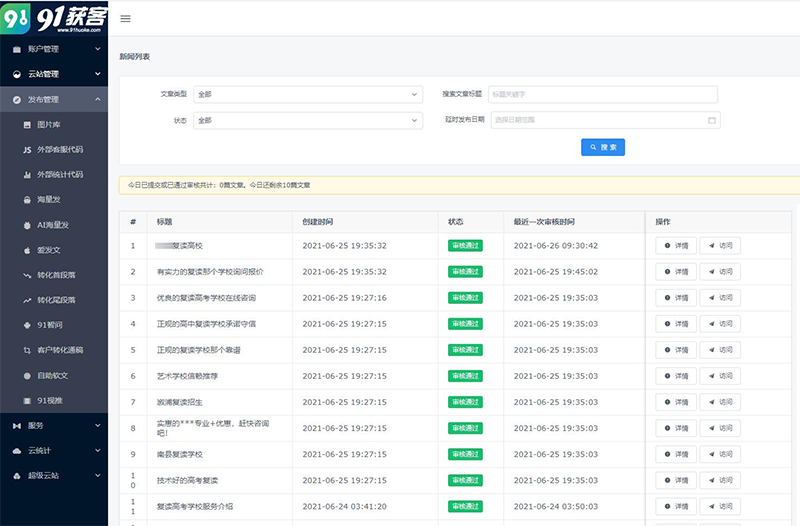Open 详情 for row 2
Viewport: 800px width, 526px height.
pyautogui.click(x=676, y=271)
